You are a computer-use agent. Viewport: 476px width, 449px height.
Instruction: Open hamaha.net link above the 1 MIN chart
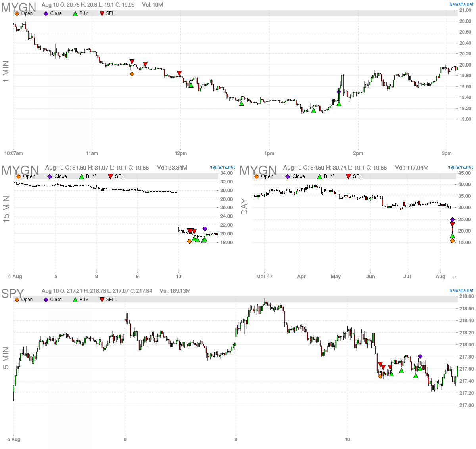[x=461, y=4]
